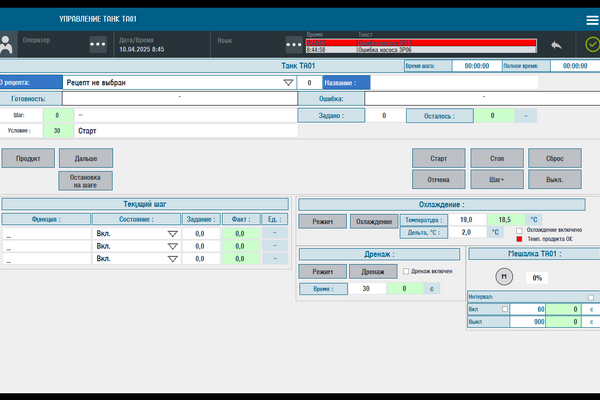
Task: Toggle the Охлаждение включено checkbox
Action: [x=519, y=229]
